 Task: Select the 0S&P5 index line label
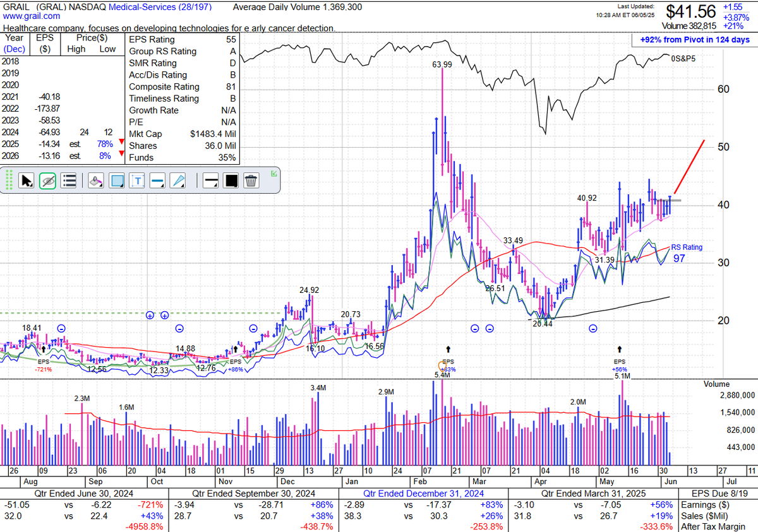coord(684,58)
